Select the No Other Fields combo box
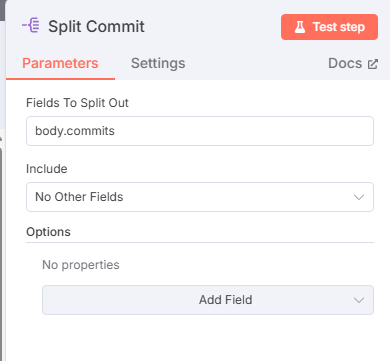 (x=200, y=197)
